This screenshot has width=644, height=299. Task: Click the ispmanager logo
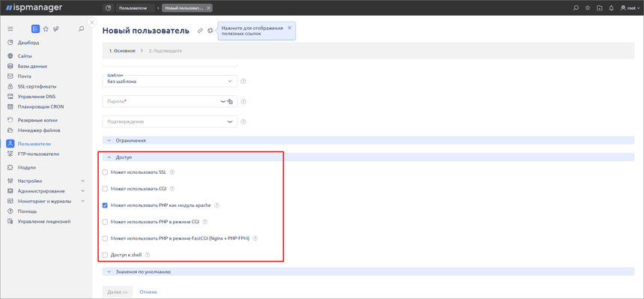tap(34, 7)
